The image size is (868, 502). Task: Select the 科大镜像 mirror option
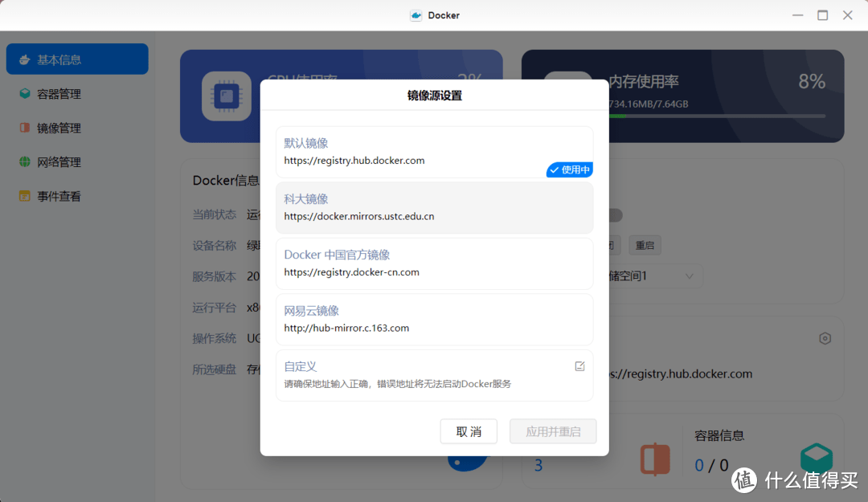(435, 207)
